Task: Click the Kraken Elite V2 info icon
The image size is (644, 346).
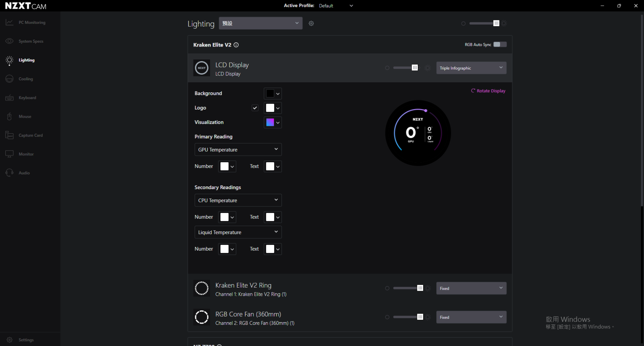Action: (236, 45)
